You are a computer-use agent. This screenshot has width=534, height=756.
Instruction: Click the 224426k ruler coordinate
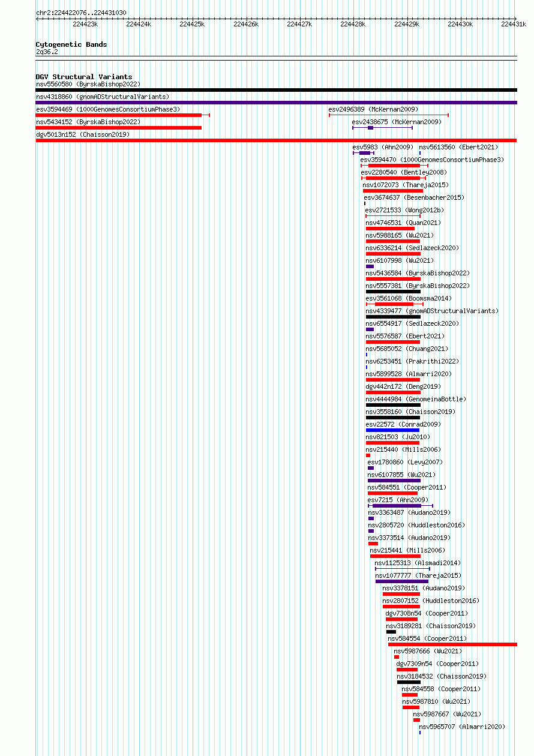click(x=245, y=24)
